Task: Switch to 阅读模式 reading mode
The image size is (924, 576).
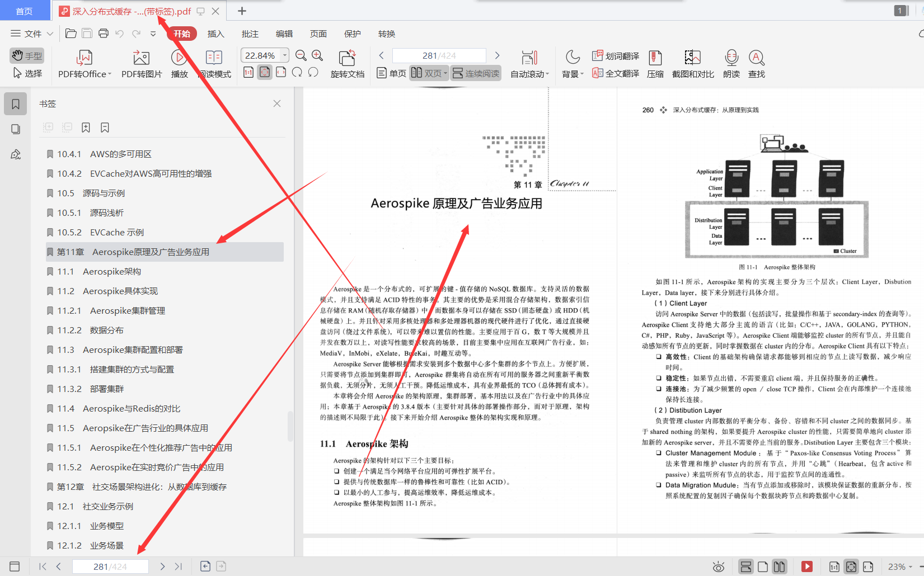Action: tap(214, 64)
